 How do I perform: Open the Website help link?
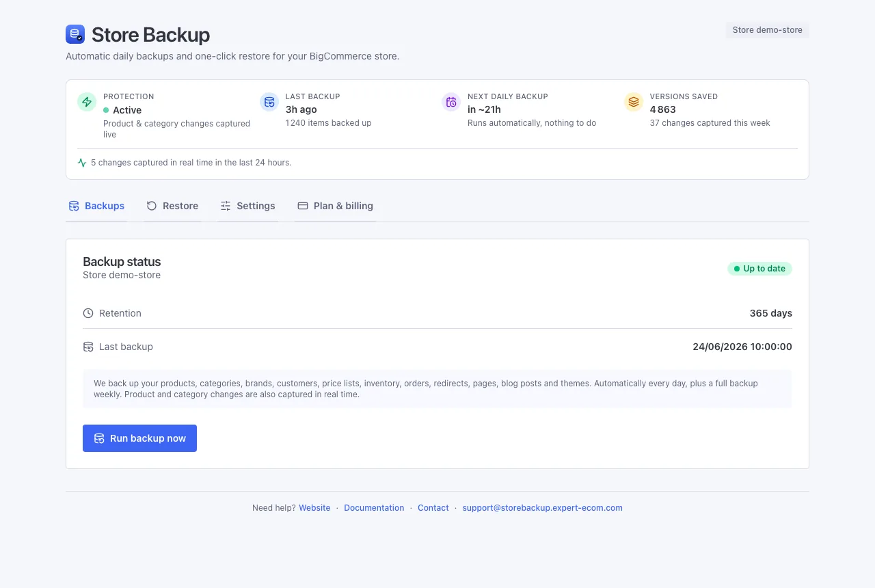(314, 508)
